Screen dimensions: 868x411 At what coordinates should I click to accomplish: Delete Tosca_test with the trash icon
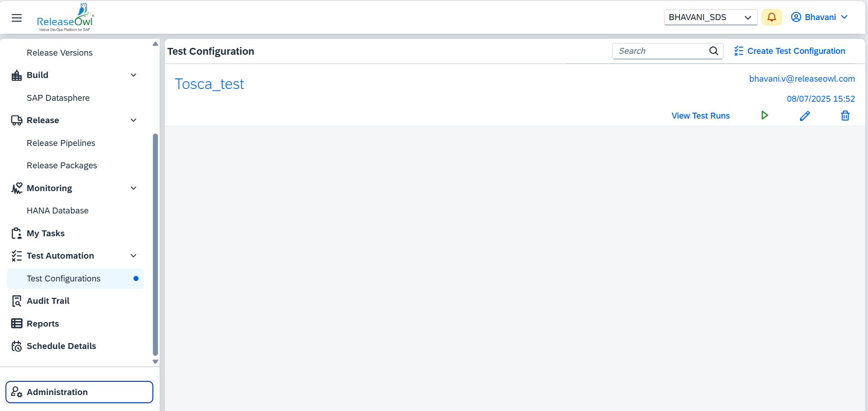[x=845, y=116]
